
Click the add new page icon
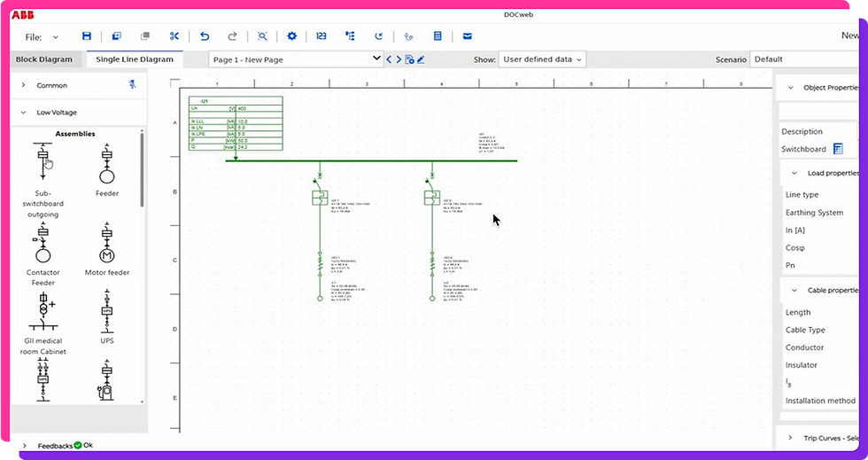point(409,59)
